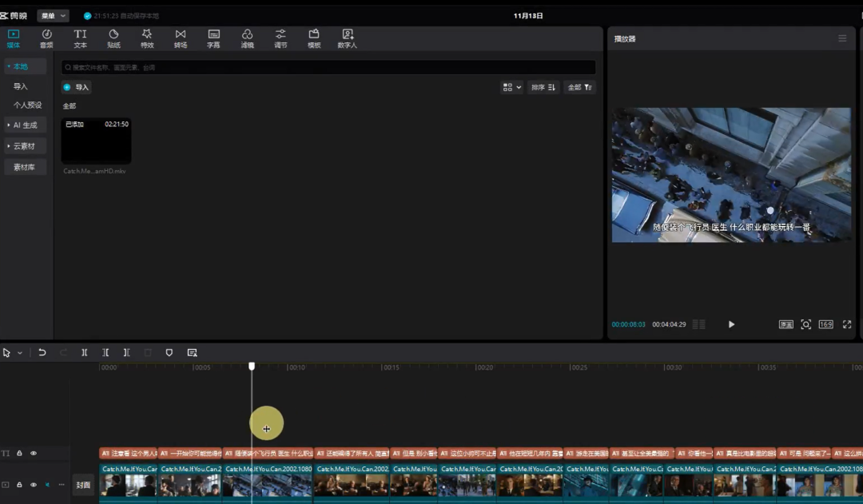This screenshot has width=863, height=504.
Task: Open the 字幕 (Captions) tab
Action: tap(213, 38)
